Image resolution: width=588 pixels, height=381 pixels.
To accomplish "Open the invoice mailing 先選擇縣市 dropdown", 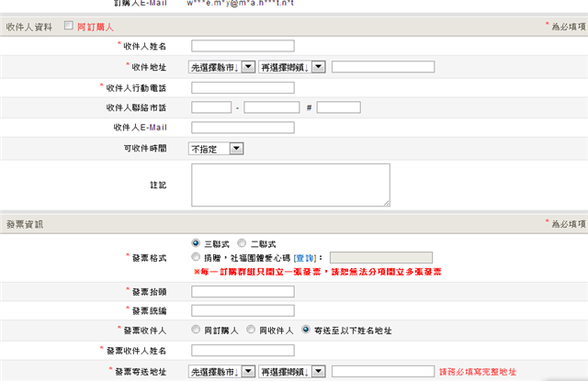I will click(221, 372).
